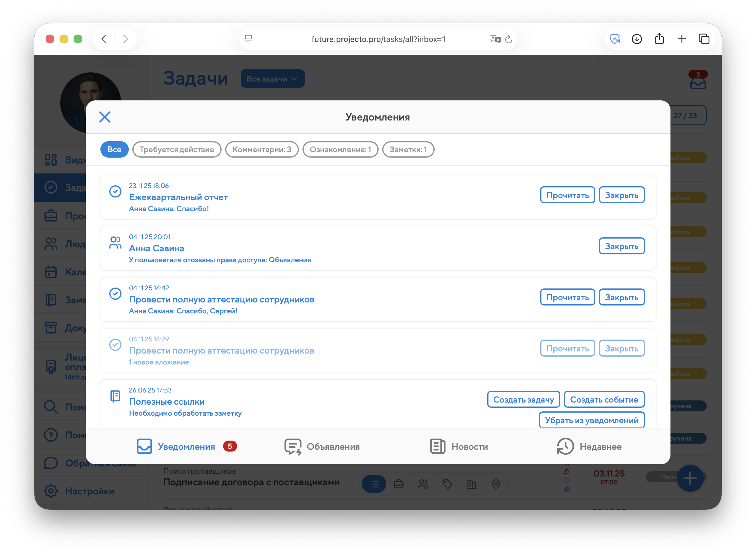Click the browser download icon
756x555 pixels.
637,39
